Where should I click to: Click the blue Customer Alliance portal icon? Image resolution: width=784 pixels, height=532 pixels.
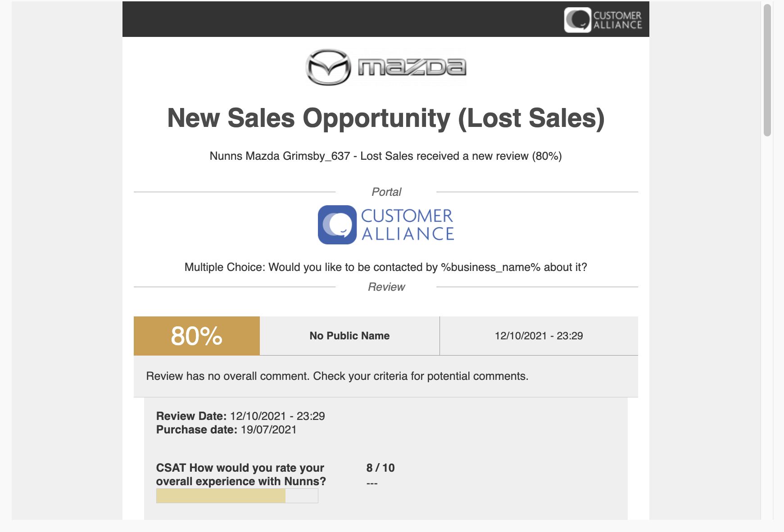pos(337,225)
